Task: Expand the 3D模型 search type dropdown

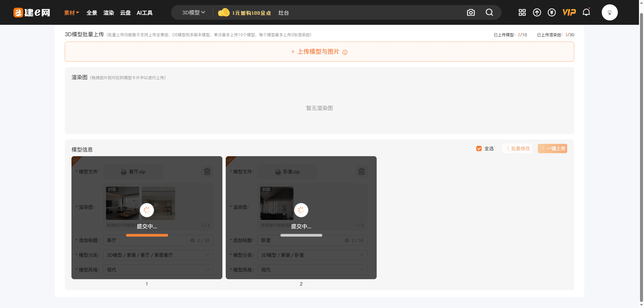Action: point(193,13)
